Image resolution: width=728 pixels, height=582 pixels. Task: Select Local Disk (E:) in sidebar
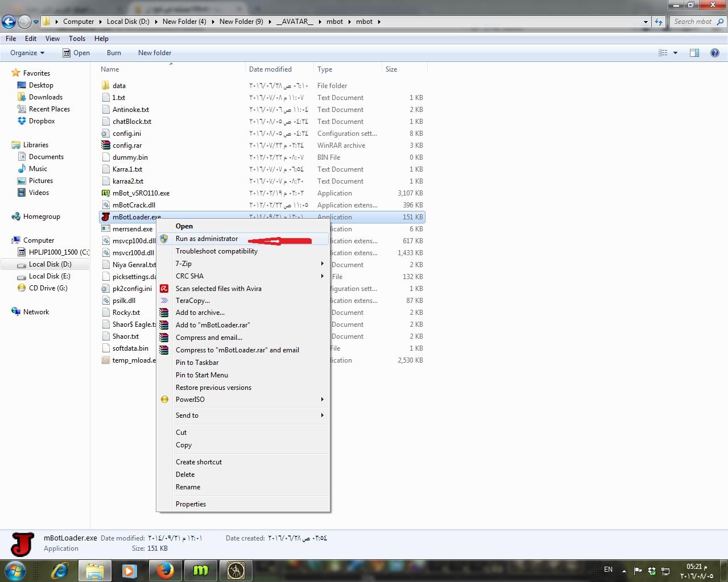coord(49,276)
